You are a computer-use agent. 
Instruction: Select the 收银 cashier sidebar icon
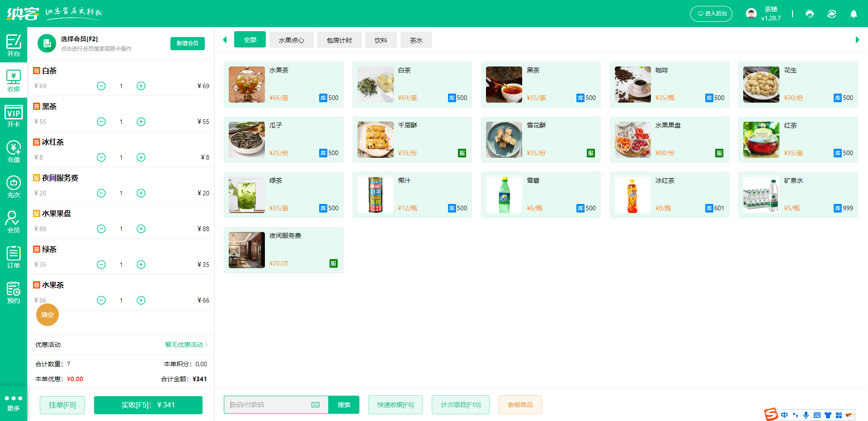[x=14, y=80]
